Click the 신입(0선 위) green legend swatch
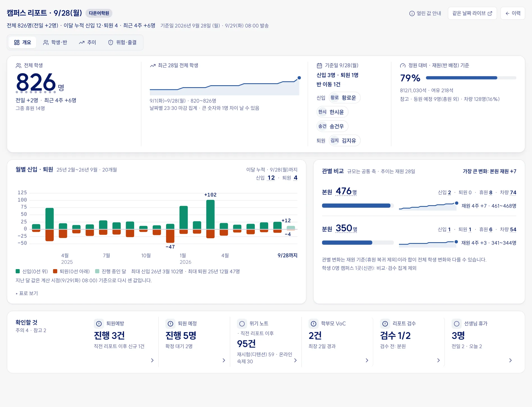The width and height of the screenshot is (532, 407). coord(18,271)
